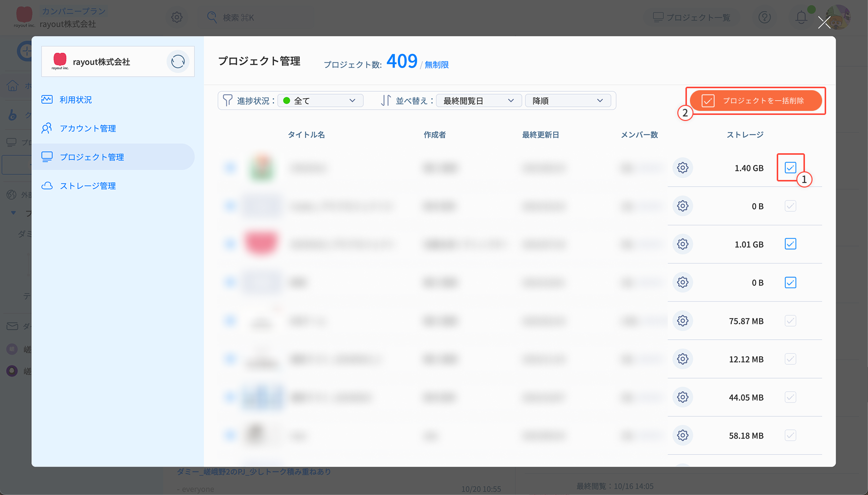Screen dimensions: 868x495
Task: Open the top bar settings gear behind the dialog
Action: click(177, 17)
